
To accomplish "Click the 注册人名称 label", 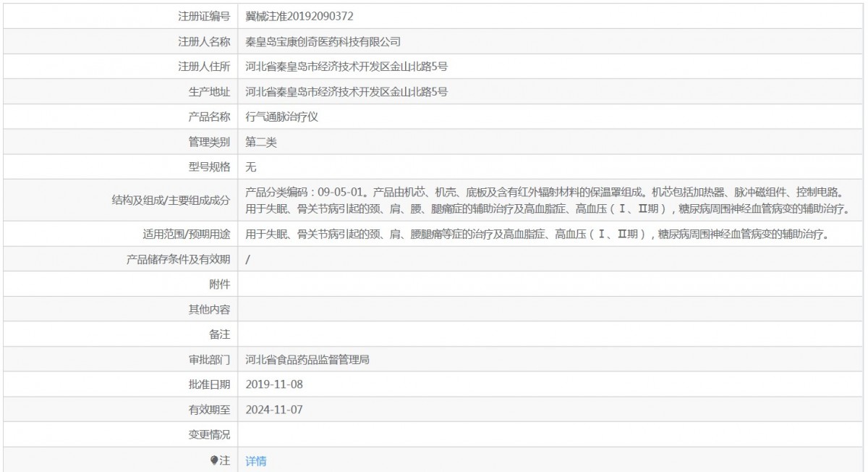I will (204, 42).
